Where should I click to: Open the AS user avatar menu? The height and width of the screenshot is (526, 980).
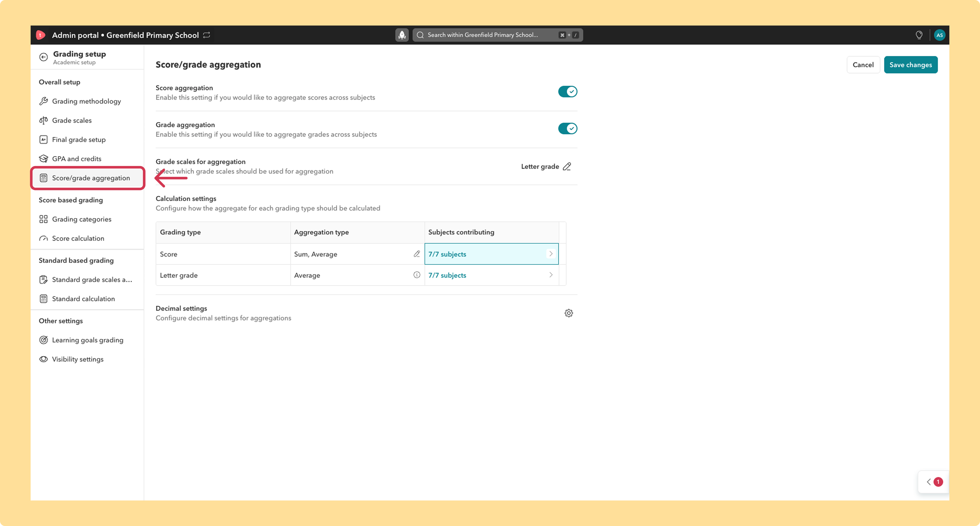click(x=939, y=35)
